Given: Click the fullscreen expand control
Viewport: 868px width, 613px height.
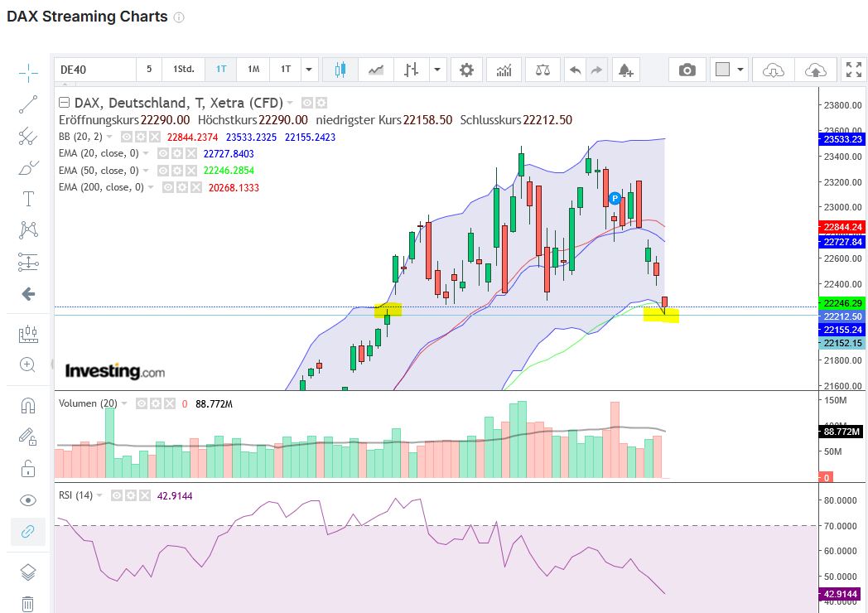Looking at the screenshot, I should 853,70.
